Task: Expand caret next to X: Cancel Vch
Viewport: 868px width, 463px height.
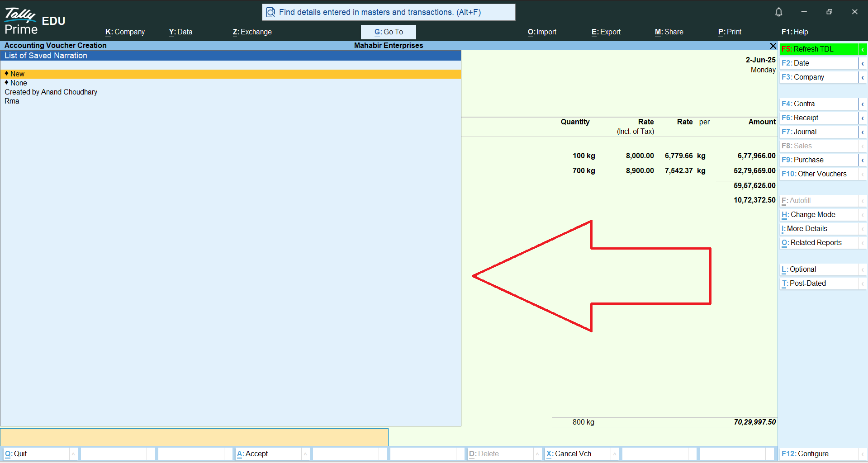Action: [x=615, y=454]
